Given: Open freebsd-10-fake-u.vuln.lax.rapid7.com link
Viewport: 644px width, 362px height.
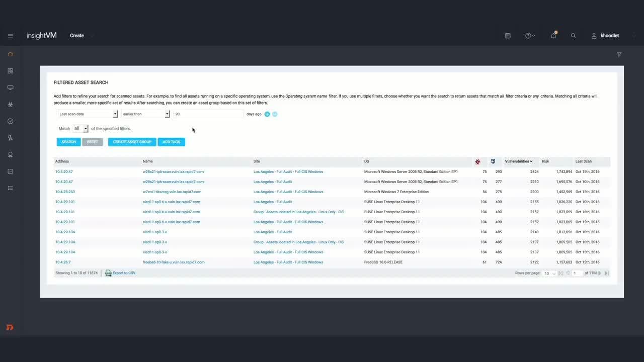Looking at the screenshot, I should (x=174, y=262).
